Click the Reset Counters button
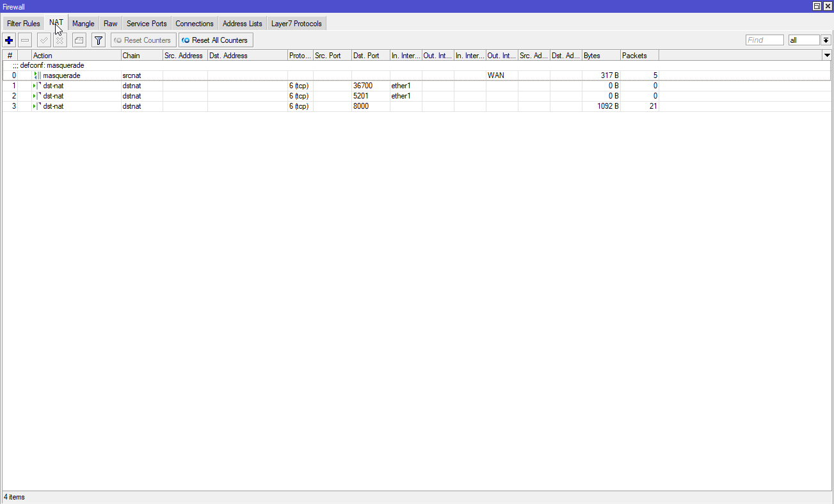834x504 pixels. [143, 40]
